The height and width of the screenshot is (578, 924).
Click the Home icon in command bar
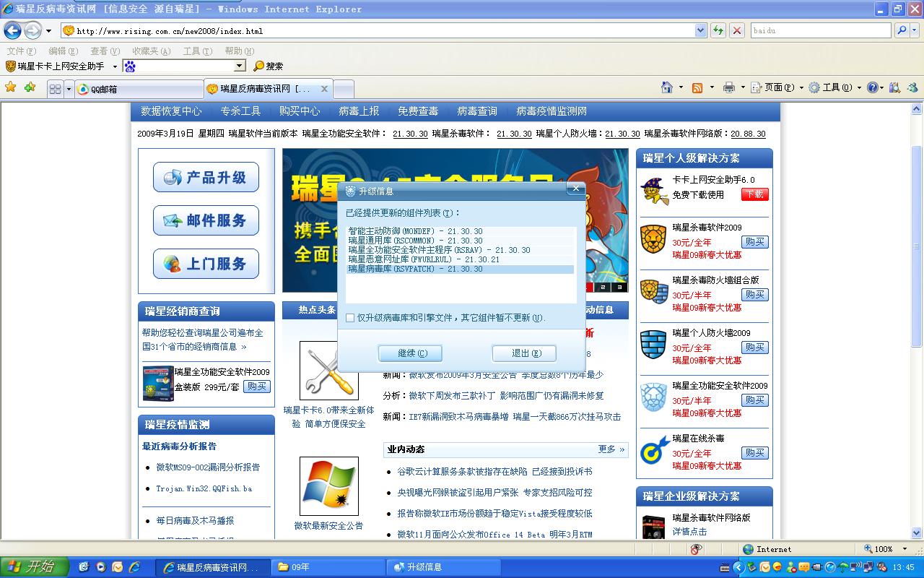[x=667, y=87]
